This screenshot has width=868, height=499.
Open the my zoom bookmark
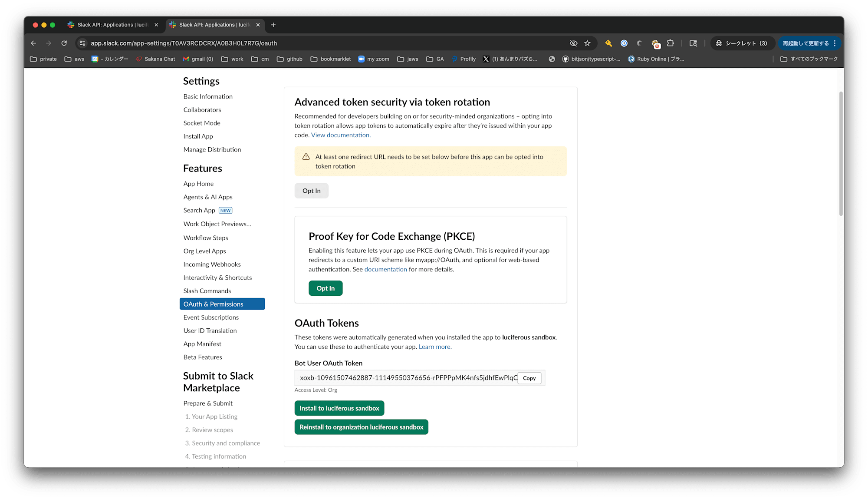pyautogui.click(x=373, y=59)
